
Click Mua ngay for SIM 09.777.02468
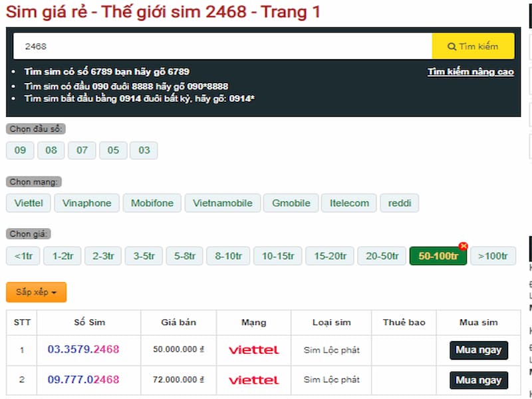click(479, 380)
